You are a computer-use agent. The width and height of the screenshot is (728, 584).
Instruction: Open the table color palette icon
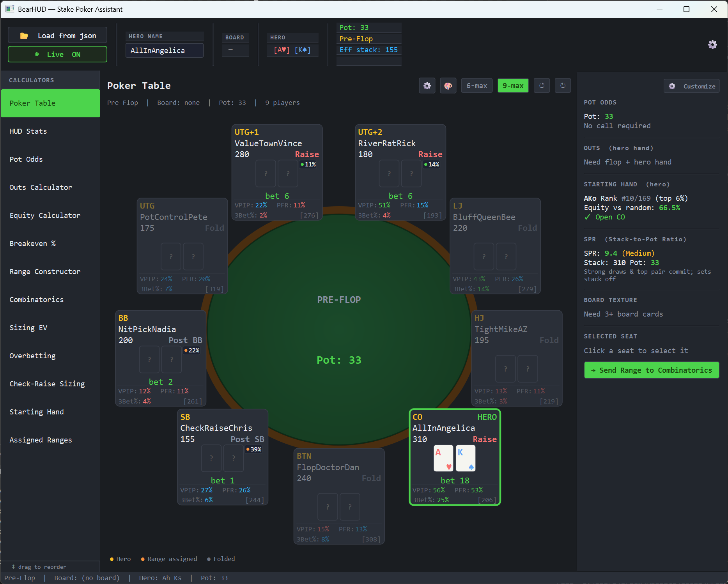tap(448, 86)
